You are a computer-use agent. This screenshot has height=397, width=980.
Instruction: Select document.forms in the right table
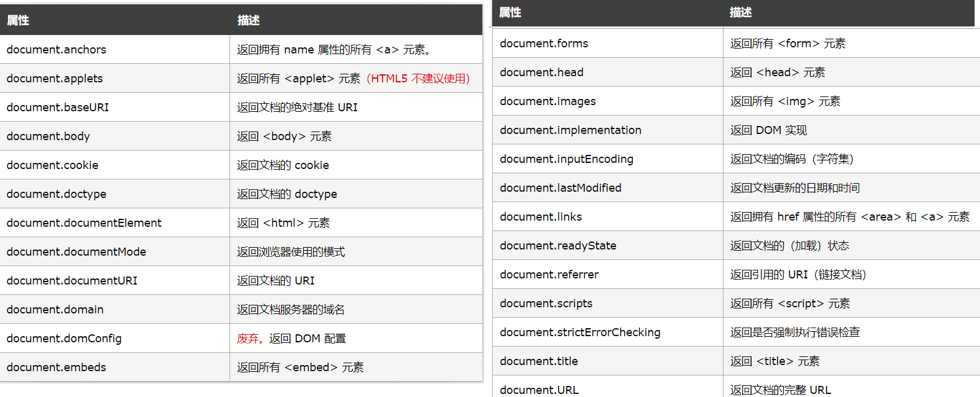[544, 44]
